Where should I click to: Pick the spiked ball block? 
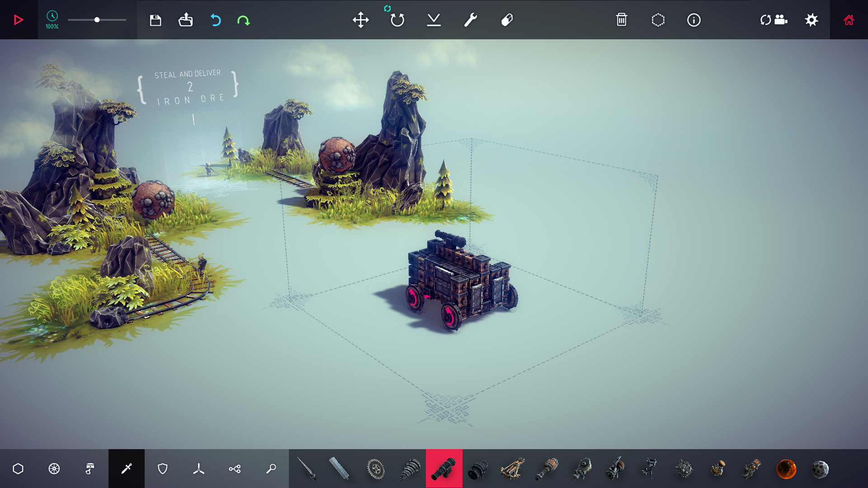684,469
